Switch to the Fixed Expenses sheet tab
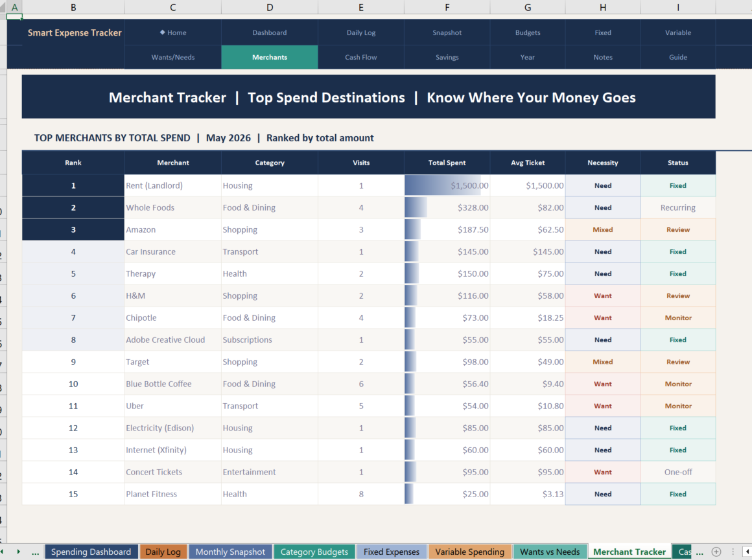The width and height of the screenshot is (752, 560). (392, 552)
